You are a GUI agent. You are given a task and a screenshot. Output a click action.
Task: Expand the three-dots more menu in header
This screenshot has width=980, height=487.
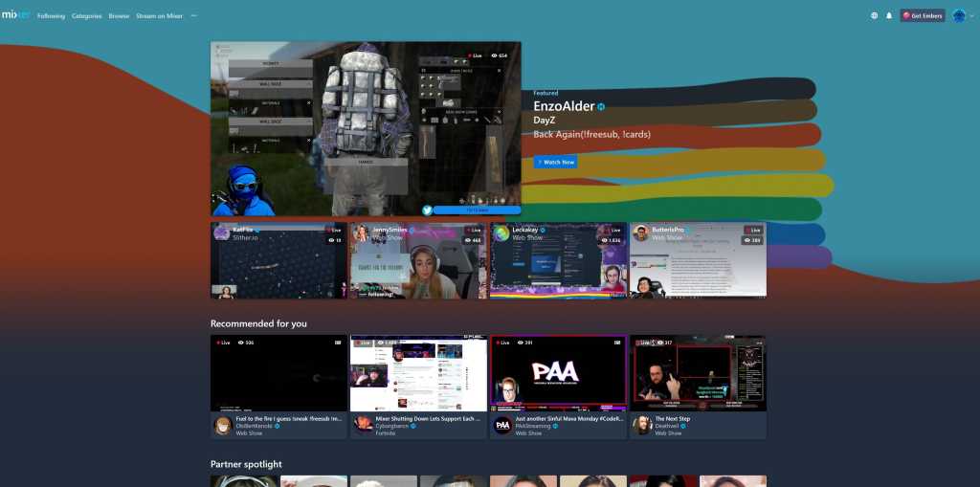point(193,16)
